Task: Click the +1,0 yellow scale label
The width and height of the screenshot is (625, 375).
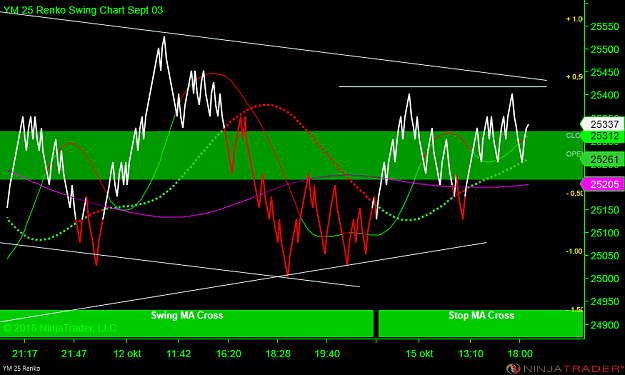Action: coord(574,19)
